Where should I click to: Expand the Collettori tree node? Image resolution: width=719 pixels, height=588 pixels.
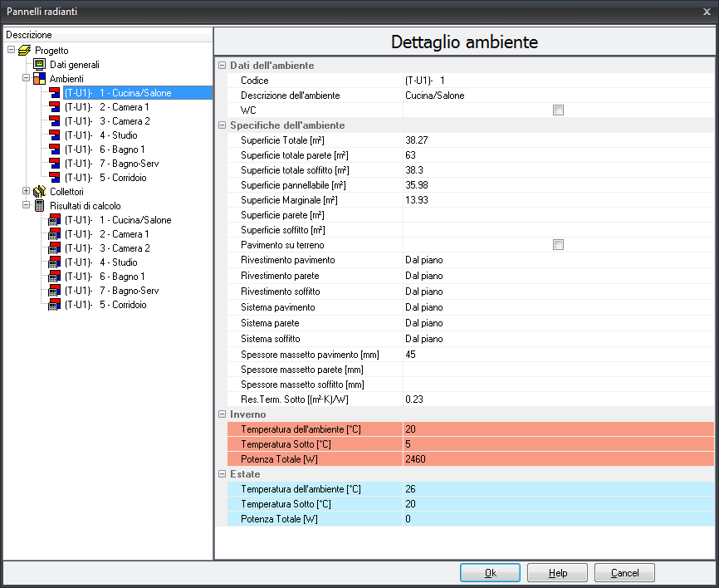(26, 192)
